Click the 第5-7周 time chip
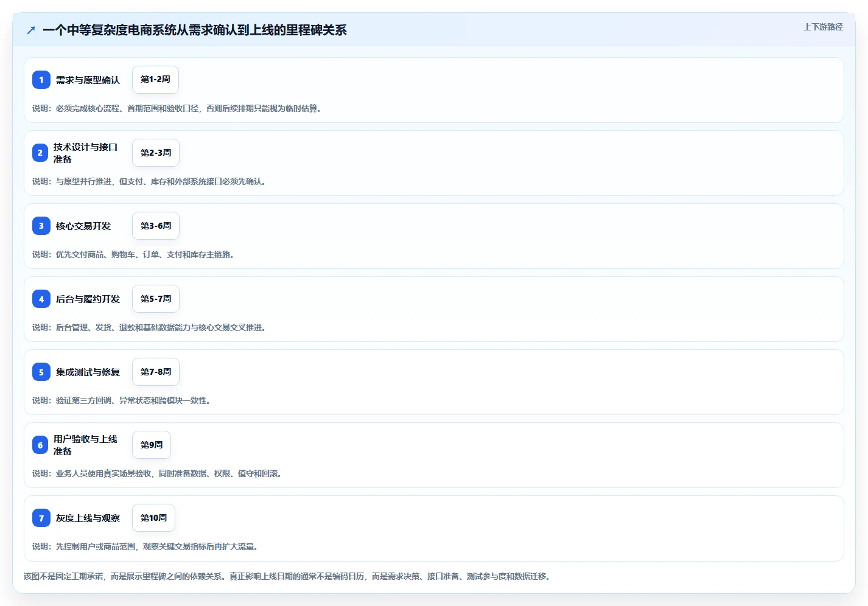The height and width of the screenshot is (606, 868). pyautogui.click(x=156, y=299)
